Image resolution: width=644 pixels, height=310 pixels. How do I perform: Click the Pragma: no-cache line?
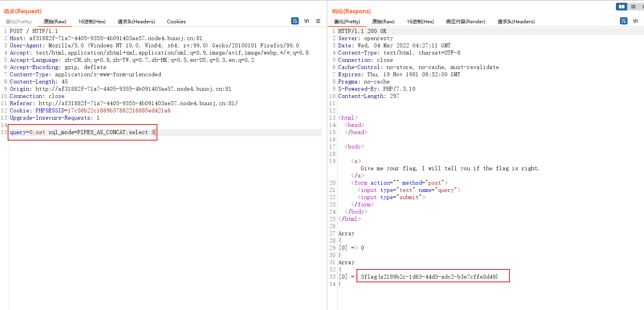coord(364,82)
